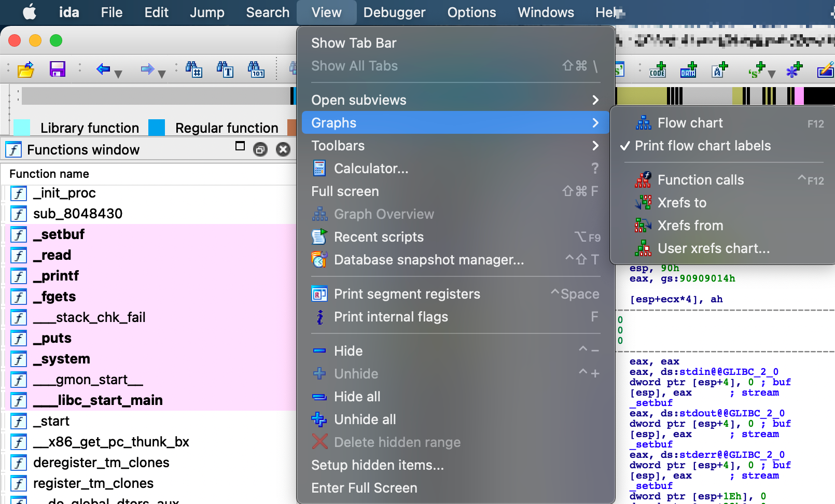Open the Edit menu

point(156,12)
